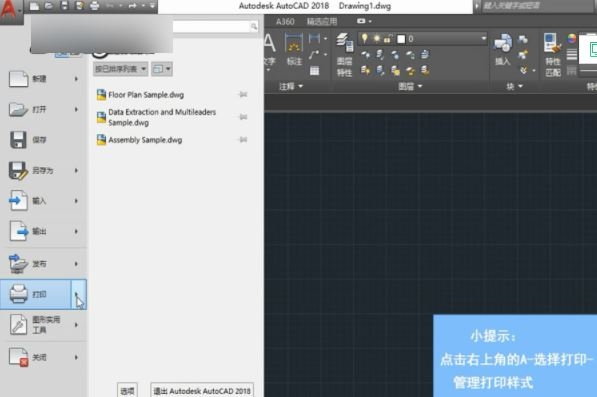The image size is (597, 397).
Task: Expand the Print (打印) submenu arrow
Action: pyautogui.click(x=78, y=294)
